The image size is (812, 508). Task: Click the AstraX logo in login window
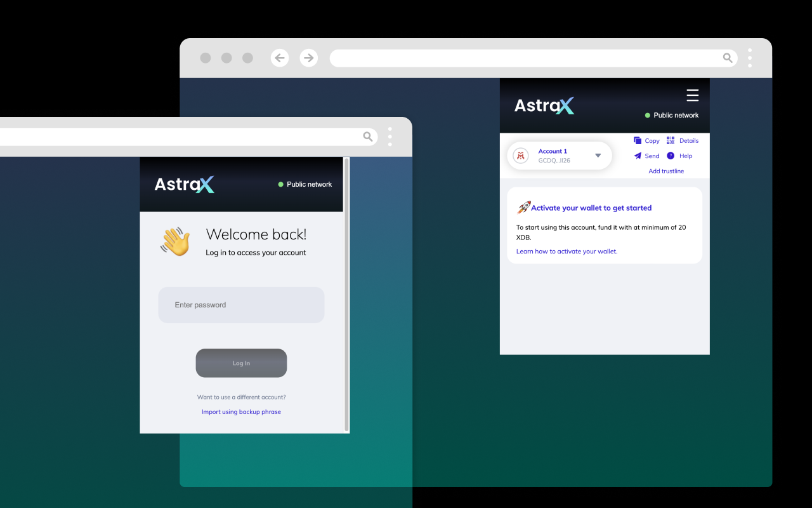click(x=185, y=184)
